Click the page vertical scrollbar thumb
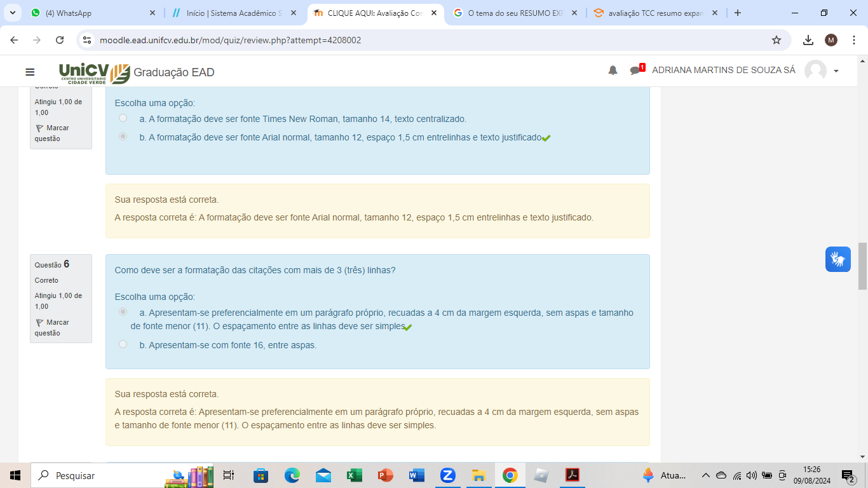Screen dimensions: 868x488 tap(862, 266)
